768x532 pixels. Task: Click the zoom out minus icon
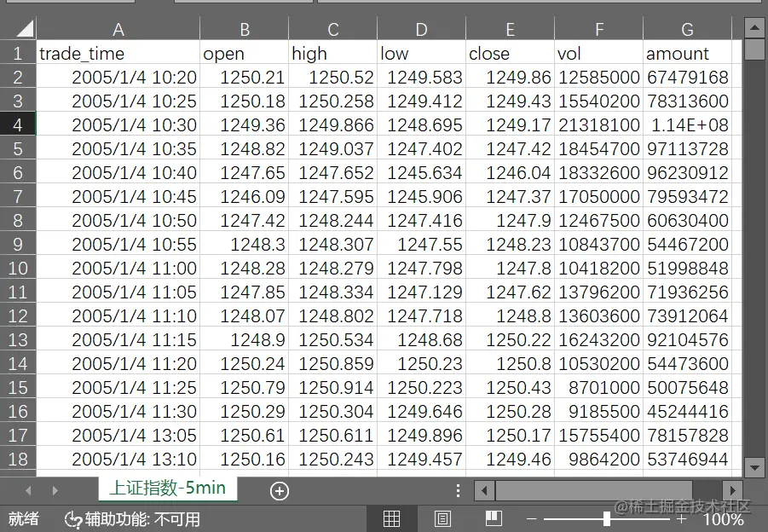pos(531,518)
